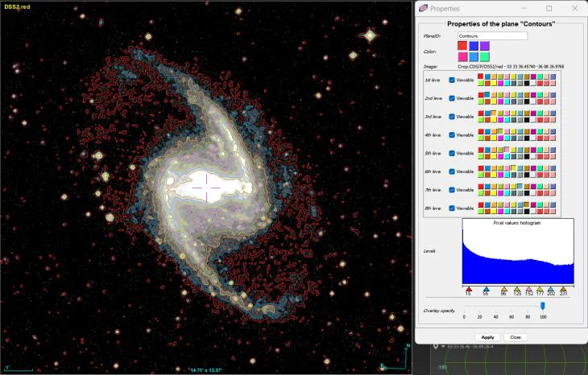Viewport: 588px width, 375px height.
Task: Click the 1' scale bar in the image view
Action: pyautogui.click(x=19, y=369)
